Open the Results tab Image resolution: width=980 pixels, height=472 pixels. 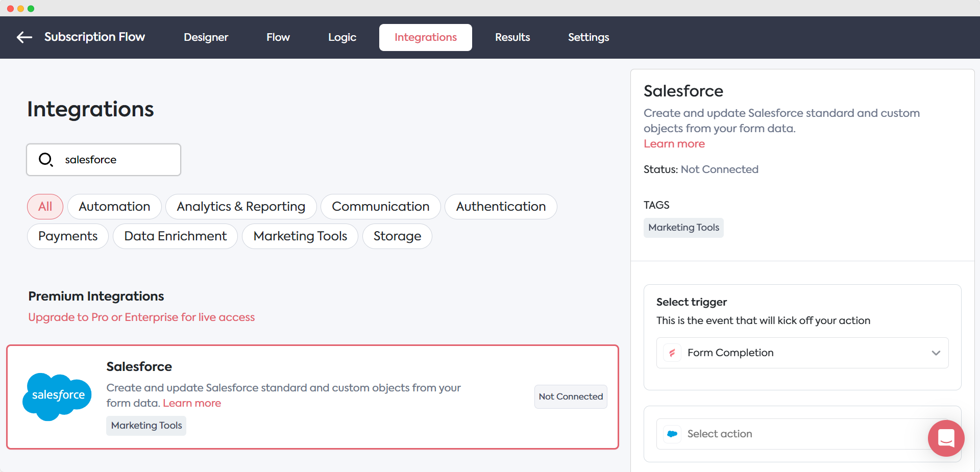point(512,37)
